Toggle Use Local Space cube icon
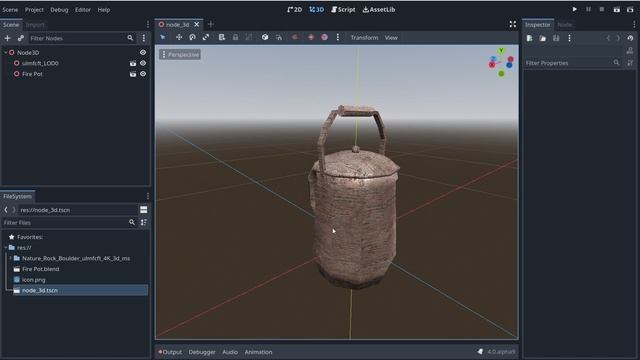 (x=265, y=38)
